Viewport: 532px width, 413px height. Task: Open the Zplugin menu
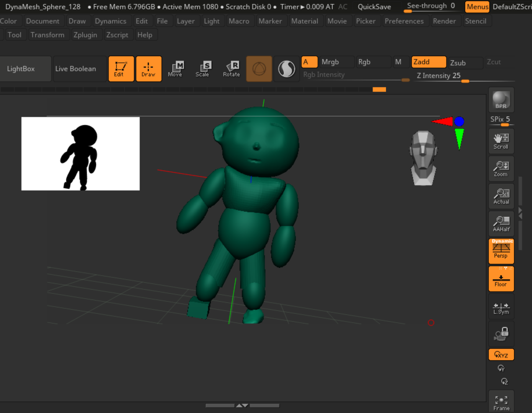pyautogui.click(x=85, y=35)
